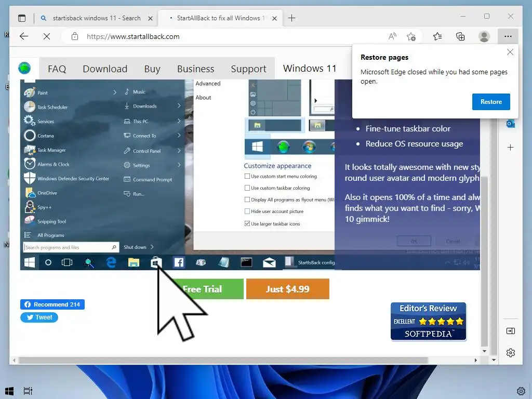Screen dimensions: 532x399
Task: Add a sidebar app with plus icon
Action: [x=510, y=147]
